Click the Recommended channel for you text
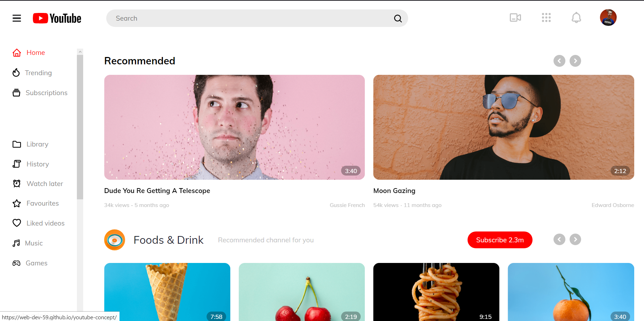 coord(266,240)
